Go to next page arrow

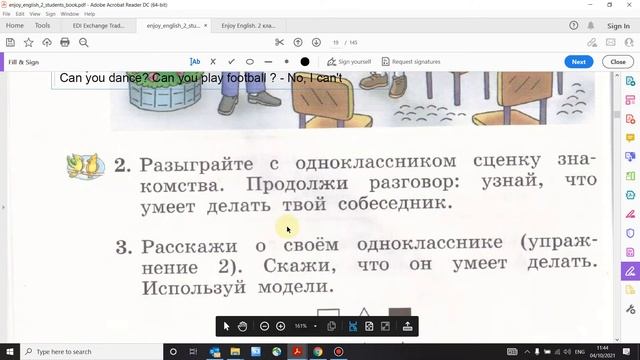click(316, 42)
